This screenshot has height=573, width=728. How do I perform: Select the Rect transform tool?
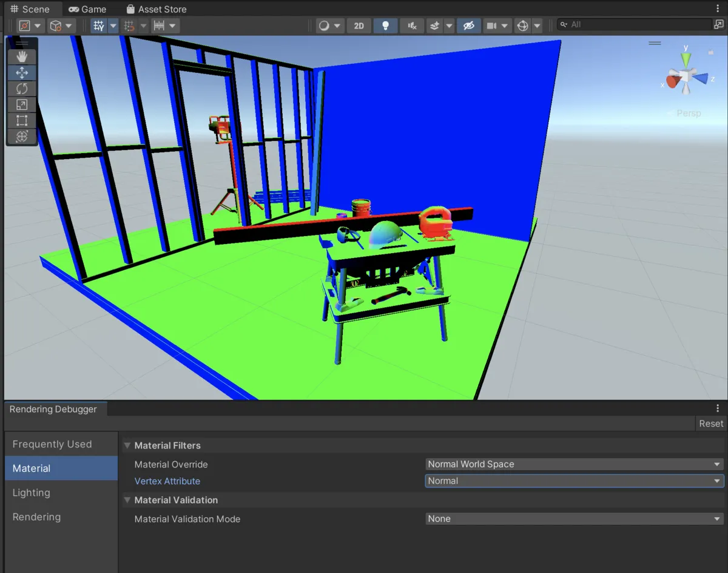pos(22,120)
